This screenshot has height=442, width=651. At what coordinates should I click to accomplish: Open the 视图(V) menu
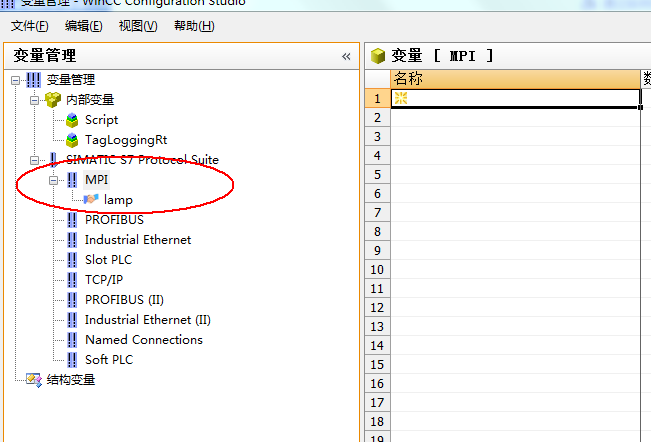pos(138,25)
